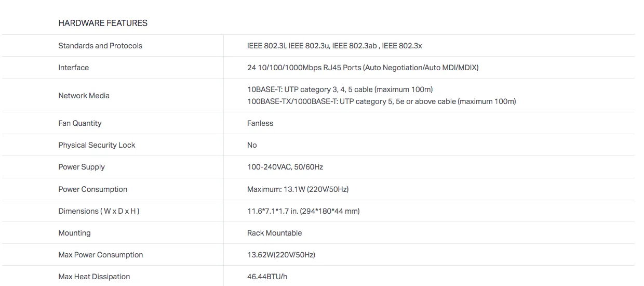Select the Physical Security Lock label
The image size is (644, 286).
tap(97, 145)
